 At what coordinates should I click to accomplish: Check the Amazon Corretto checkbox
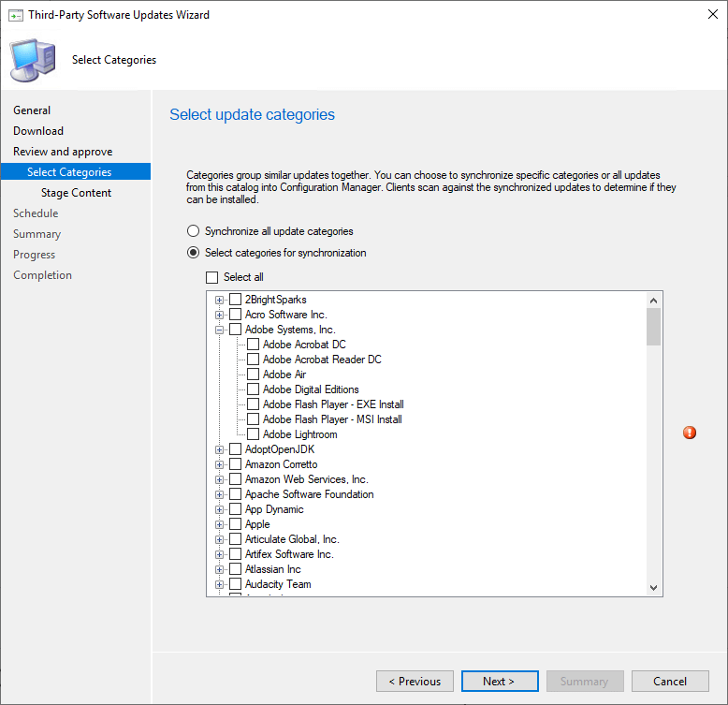point(236,464)
